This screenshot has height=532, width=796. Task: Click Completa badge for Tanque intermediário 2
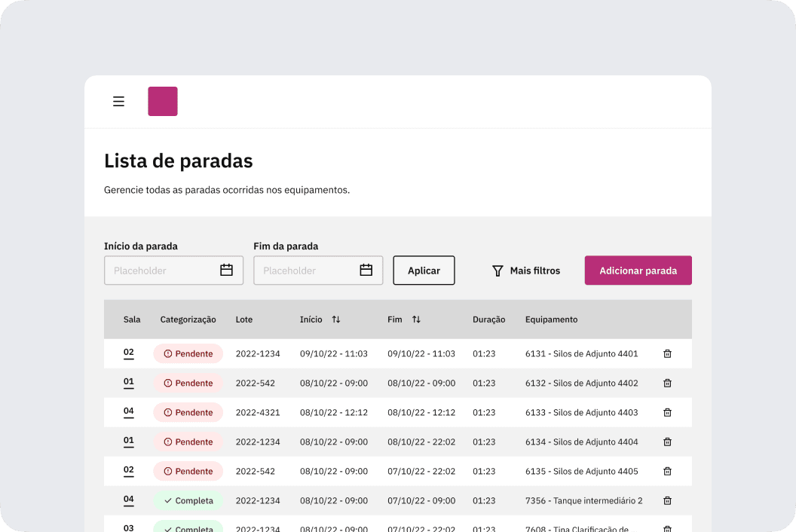[x=188, y=501]
